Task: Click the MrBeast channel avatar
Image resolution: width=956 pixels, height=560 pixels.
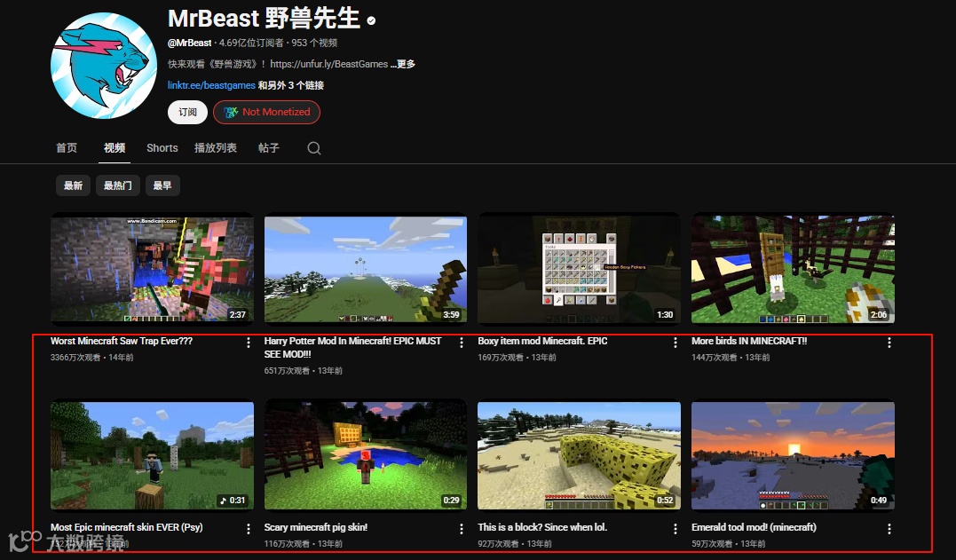Action: tap(104, 65)
